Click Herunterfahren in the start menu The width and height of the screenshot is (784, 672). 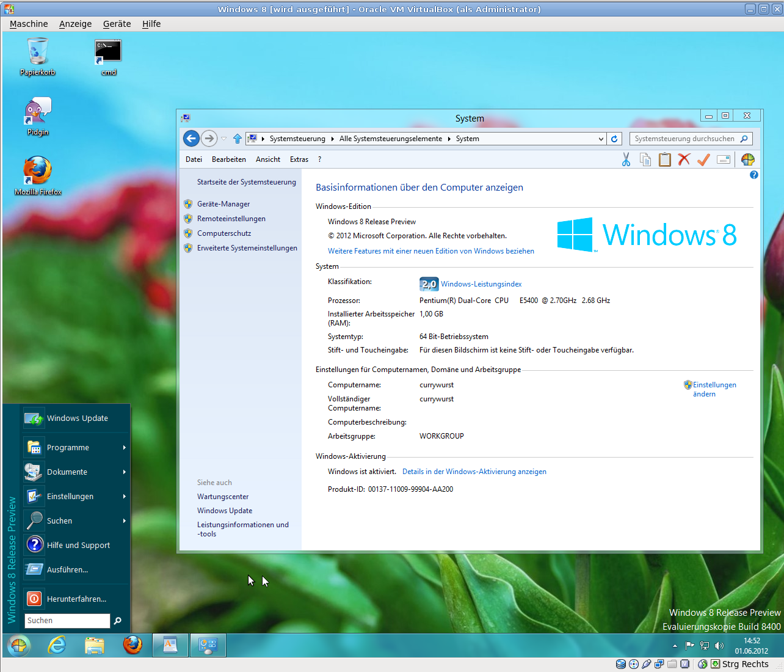pos(76,599)
